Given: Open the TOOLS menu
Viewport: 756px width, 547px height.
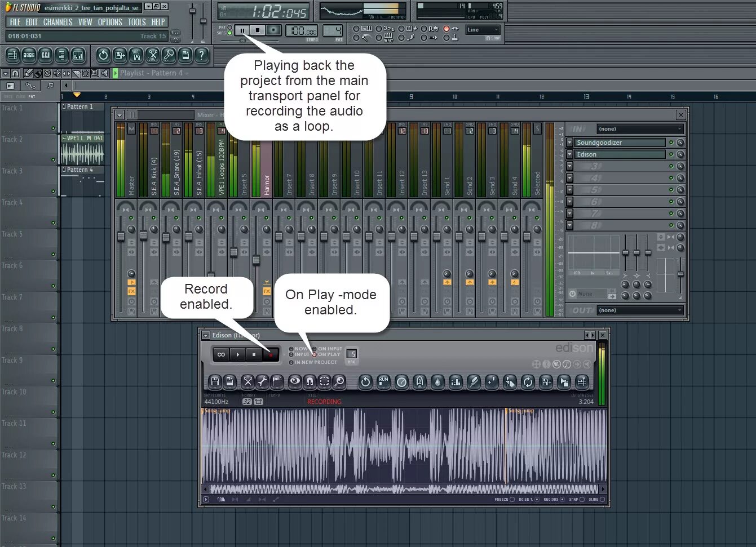Looking at the screenshot, I should click(136, 22).
